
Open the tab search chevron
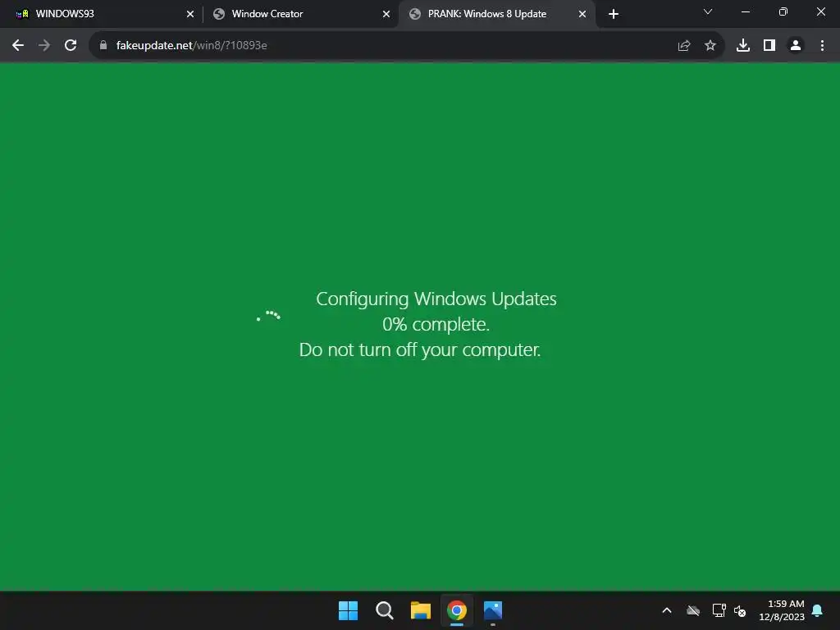coord(708,11)
